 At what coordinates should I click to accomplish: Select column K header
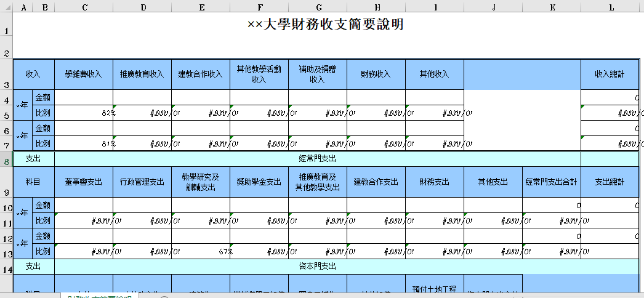pos(552,7)
